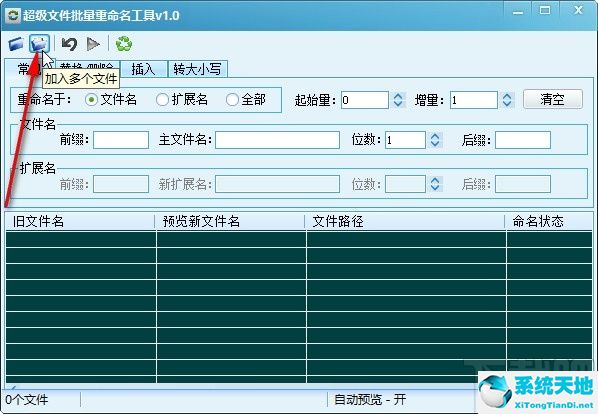
Task: Select the 文件名 radio button
Action: 91,100
